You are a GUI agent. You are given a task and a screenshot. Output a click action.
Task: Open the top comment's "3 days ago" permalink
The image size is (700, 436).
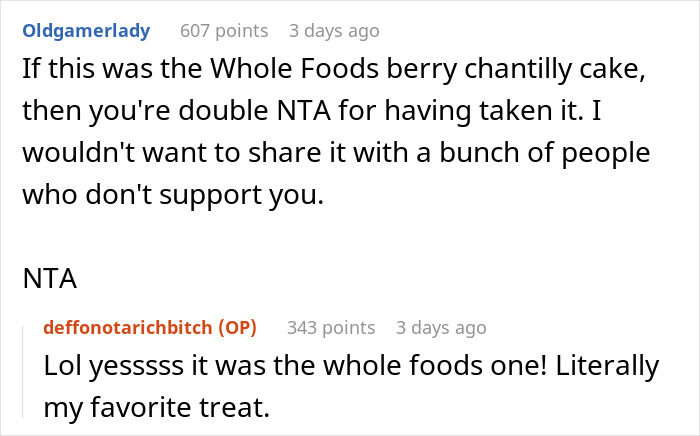click(x=334, y=31)
